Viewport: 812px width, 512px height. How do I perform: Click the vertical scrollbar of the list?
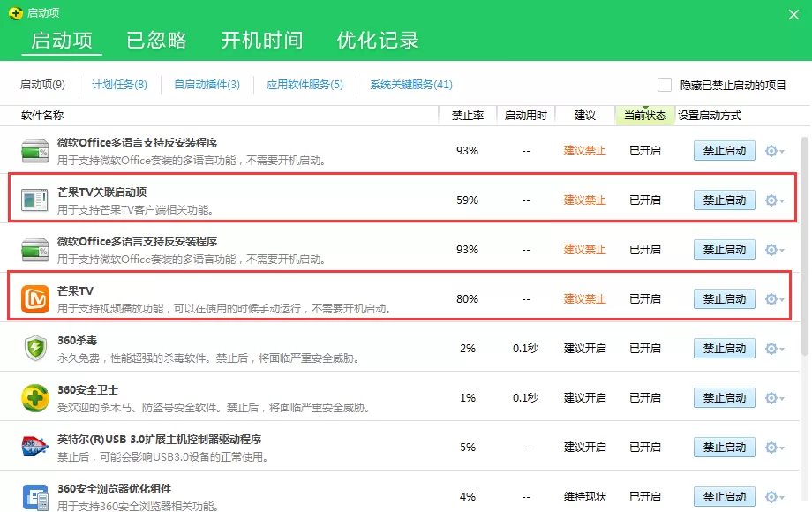(x=805, y=246)
